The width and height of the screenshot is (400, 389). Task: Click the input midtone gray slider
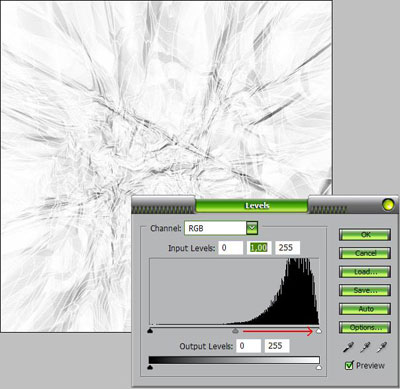coord(235,331)
